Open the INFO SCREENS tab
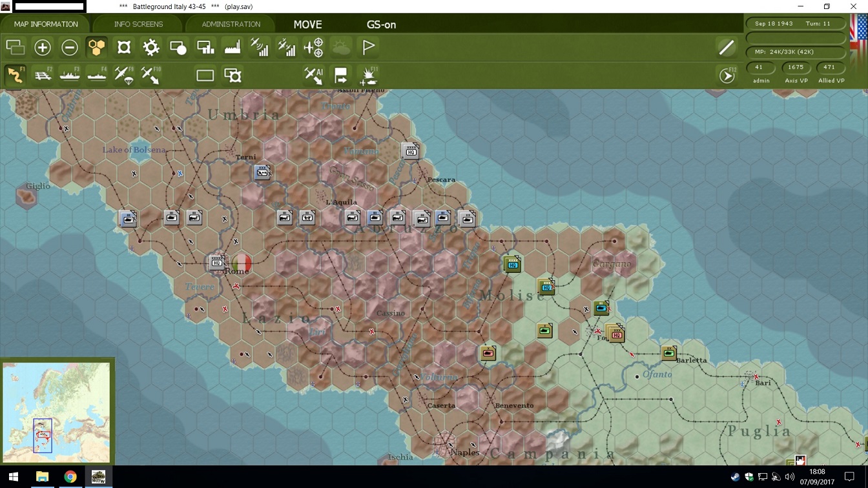This screenshot has width=868, height=488. coord(138,24)
